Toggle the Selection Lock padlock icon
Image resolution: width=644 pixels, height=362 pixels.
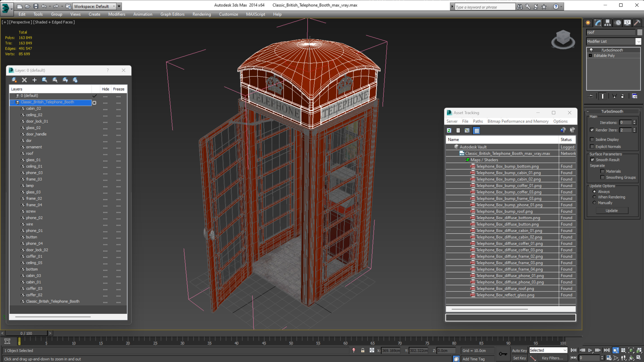[x=363, y=350]
